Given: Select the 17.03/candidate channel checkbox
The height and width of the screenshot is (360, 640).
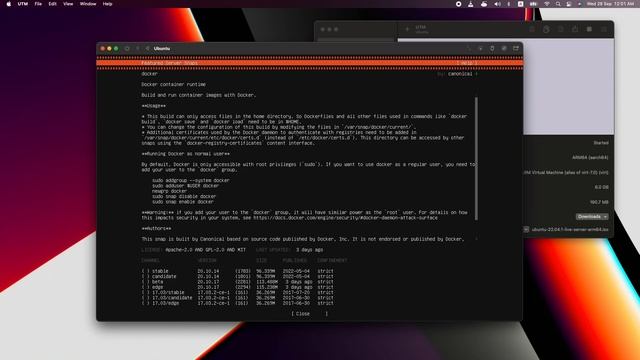Looking at the screenshot, I should tap(146, 298).
